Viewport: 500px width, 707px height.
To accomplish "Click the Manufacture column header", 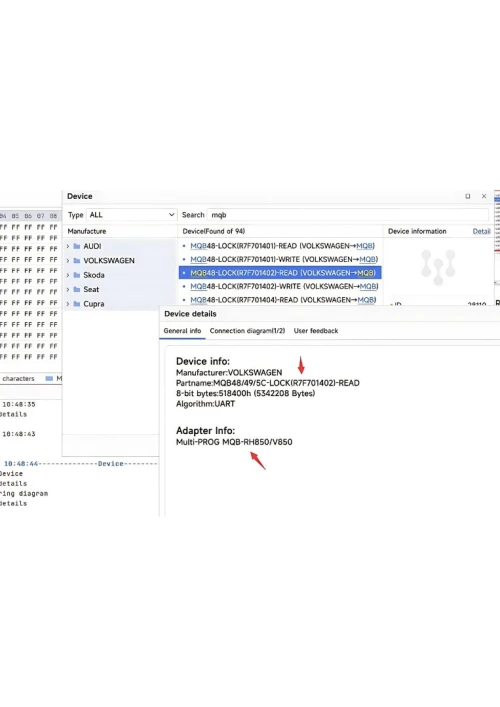I will tap(87, 231).
